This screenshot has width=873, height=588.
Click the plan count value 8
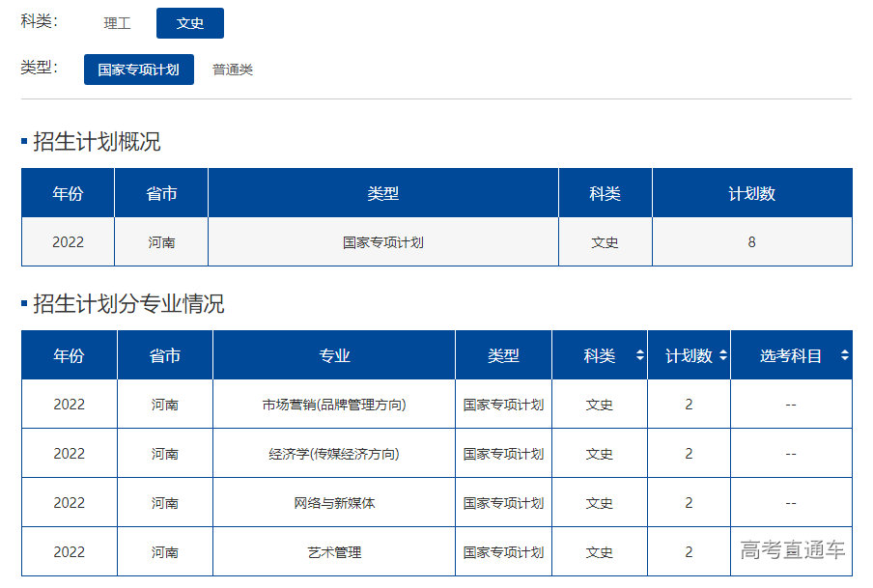pos(751,241)
